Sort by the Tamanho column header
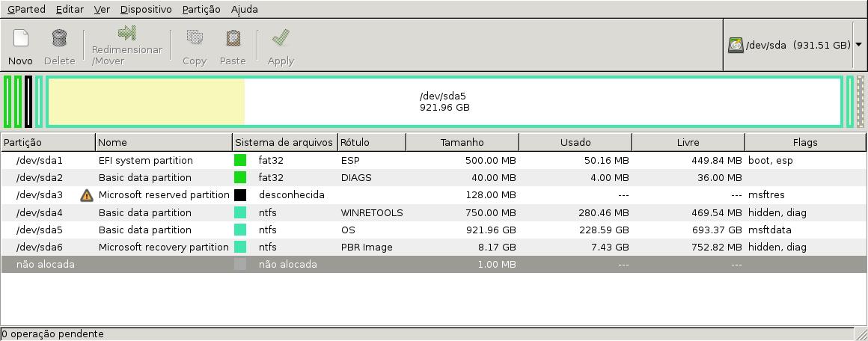 click(462, 142)
